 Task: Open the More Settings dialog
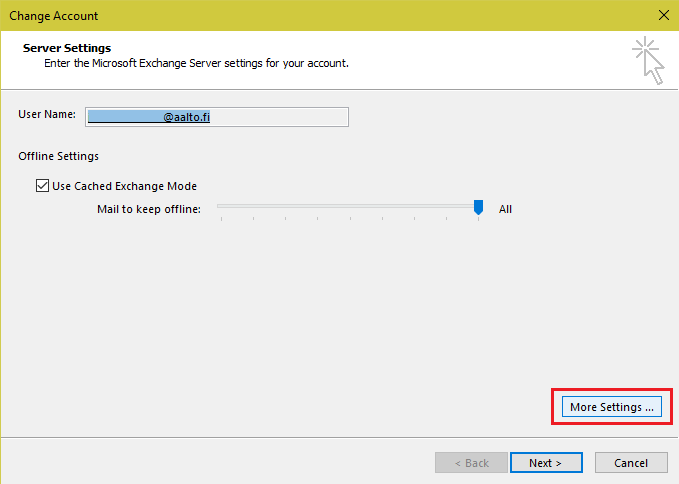[x=610, y=407]
